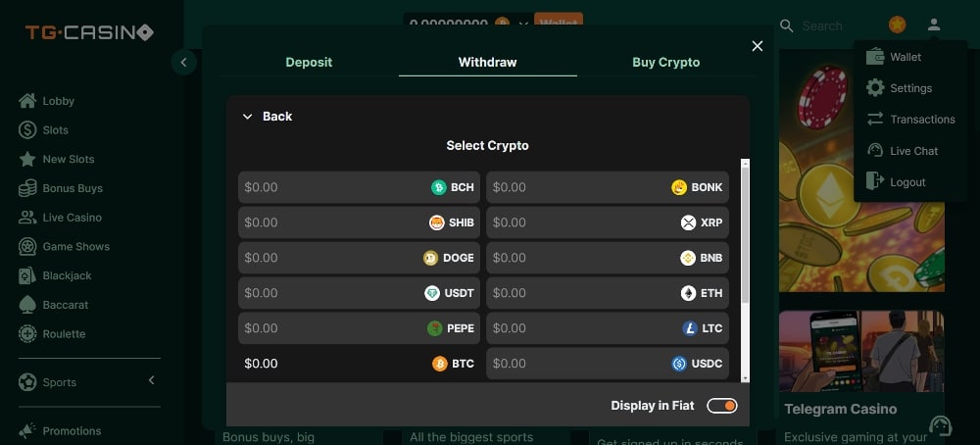Close the wallet dialog
Screen dimensions: 980x445
pos(757,46)
